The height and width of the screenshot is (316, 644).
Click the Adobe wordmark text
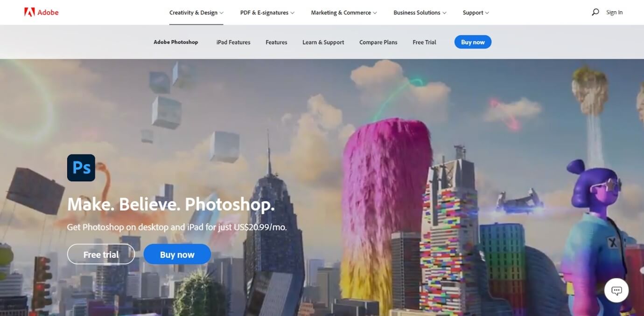[48, 13]
